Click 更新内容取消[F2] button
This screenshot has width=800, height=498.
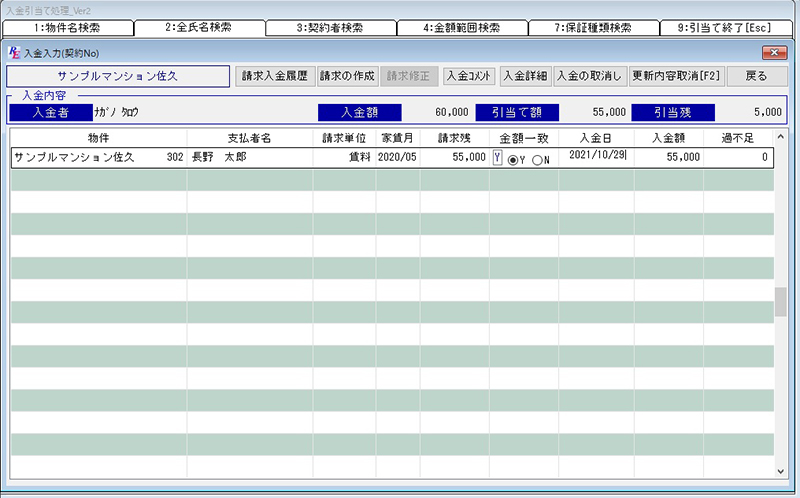[x=675, y=75]
